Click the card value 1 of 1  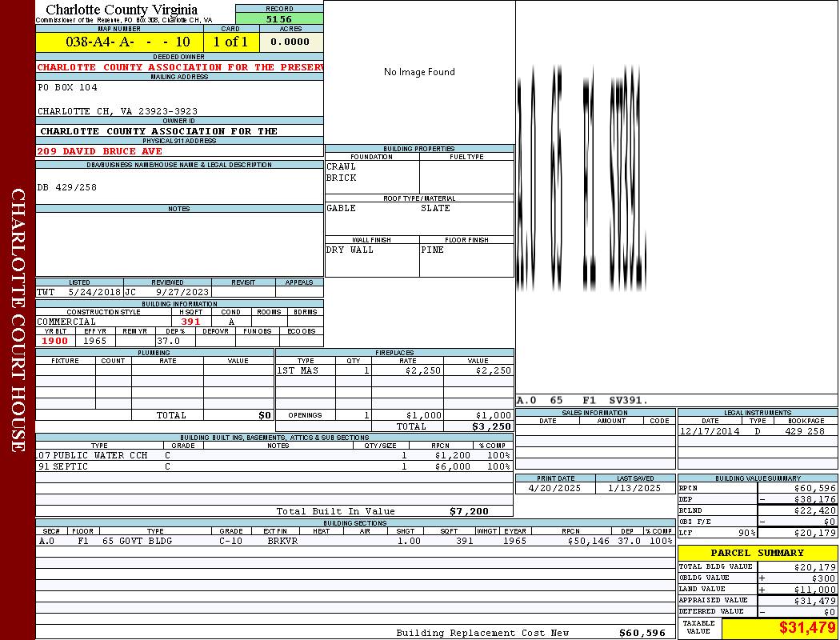pyautogui.click(x=230, y=42)
